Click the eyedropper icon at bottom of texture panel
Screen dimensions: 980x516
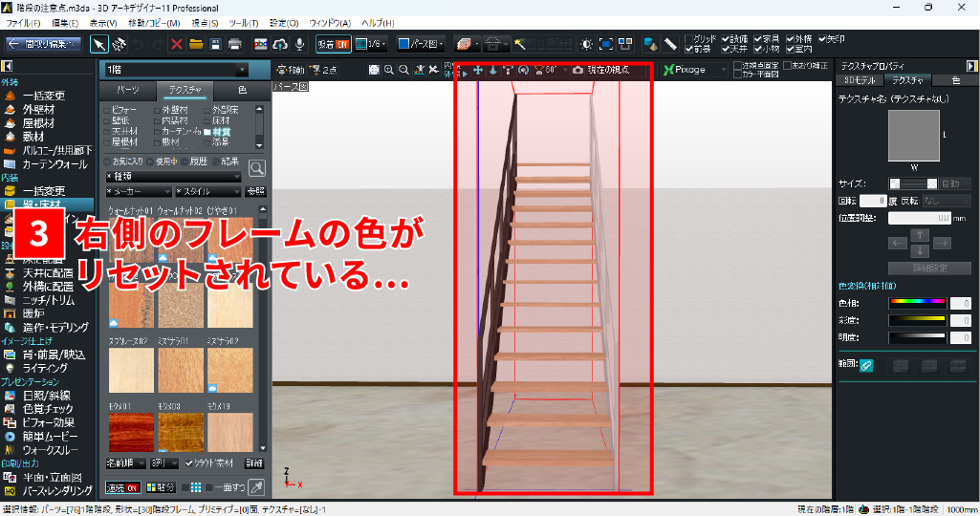(x=256, y=487)
